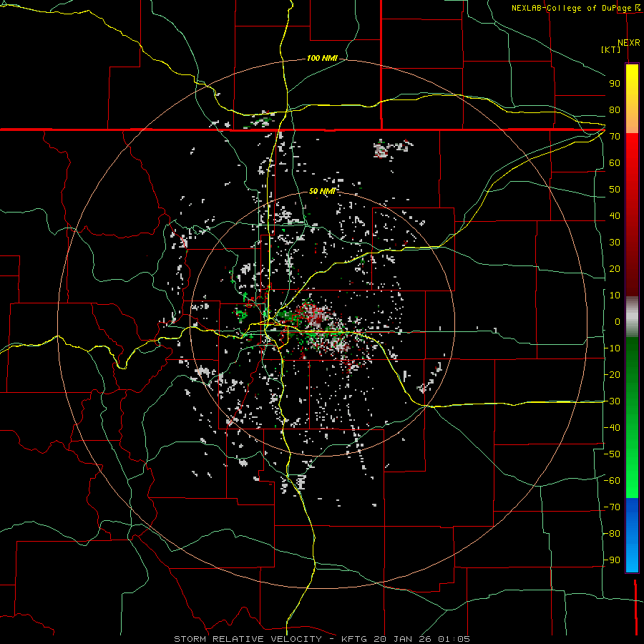Click the positive 30 scale value
This screenshot has height=644, width=644.
(x=615, y=243)
